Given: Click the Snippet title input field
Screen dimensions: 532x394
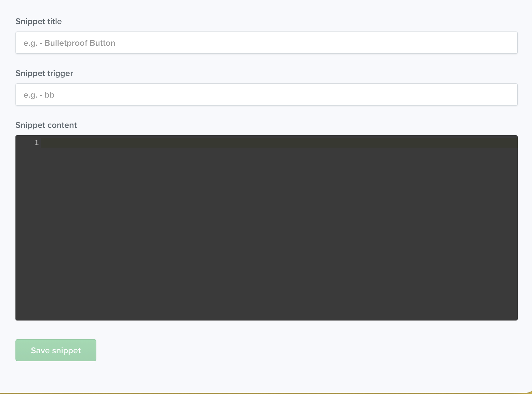Looking at the screenshot, I should (266, 43).
